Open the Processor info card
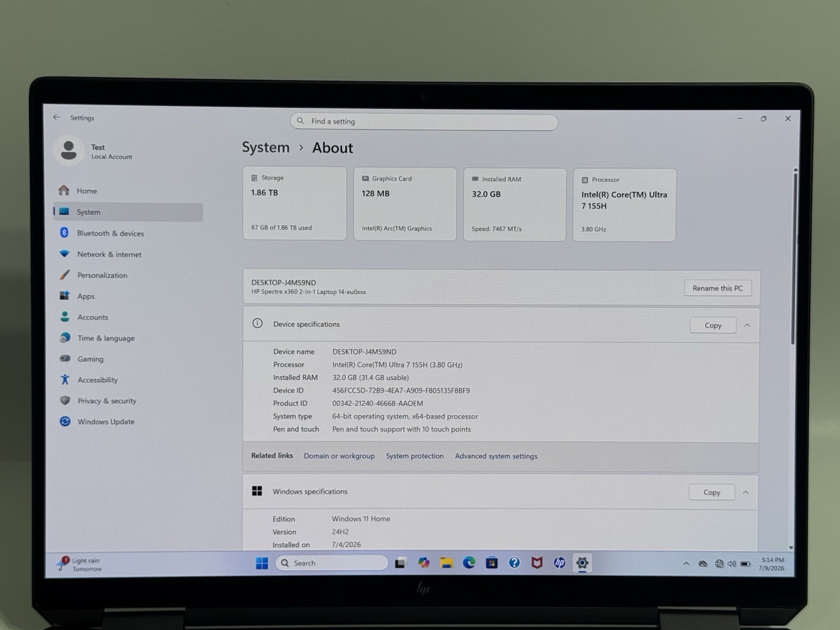 pyautogui.click(x=624, y=205)
